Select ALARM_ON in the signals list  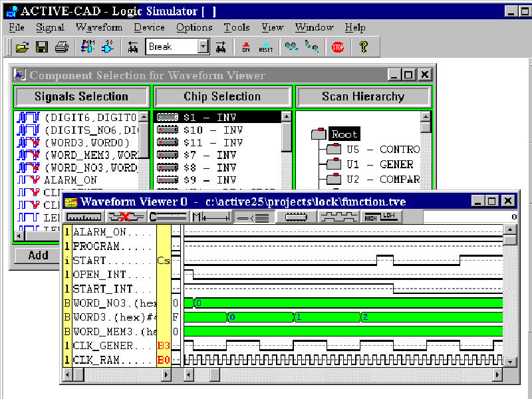70,180
